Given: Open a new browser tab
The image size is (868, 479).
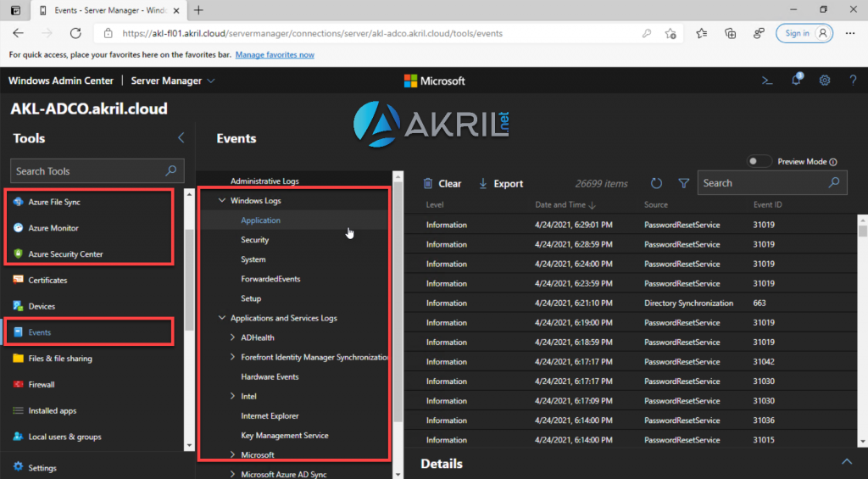Looking at the screenshot, I should pyautogui.click(x=198, y=10).
